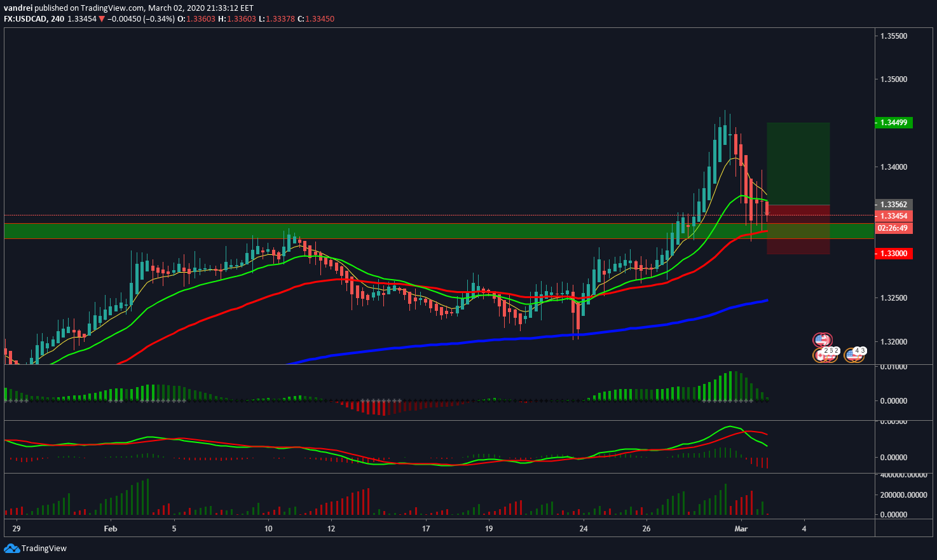Click the 1.34000 price scale label
This screenshot has height=560, width=937.
click(x=894, y=167)
